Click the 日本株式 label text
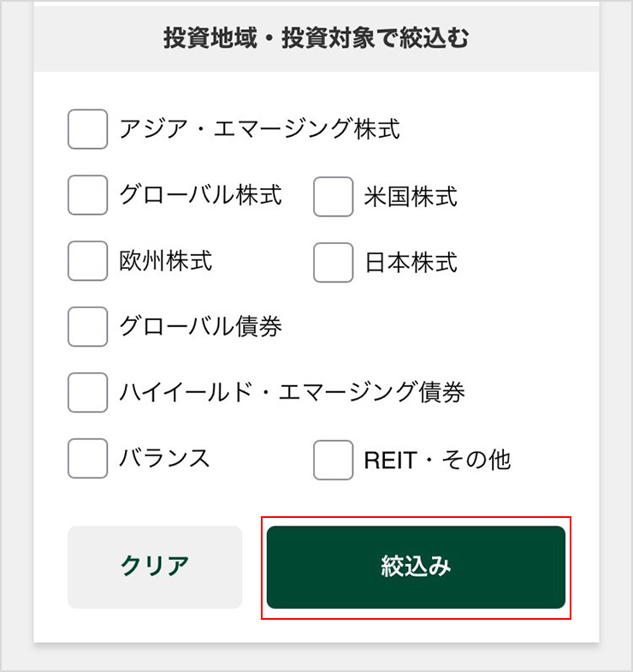This screenshot has width=633, height=672. [x=411, y=262]
